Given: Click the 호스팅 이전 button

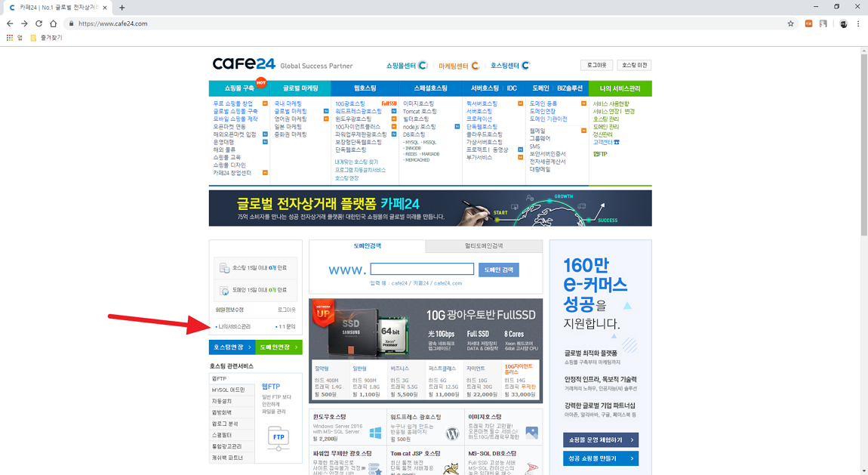Looking at the screenshot, I should click(x=634, y=66).
